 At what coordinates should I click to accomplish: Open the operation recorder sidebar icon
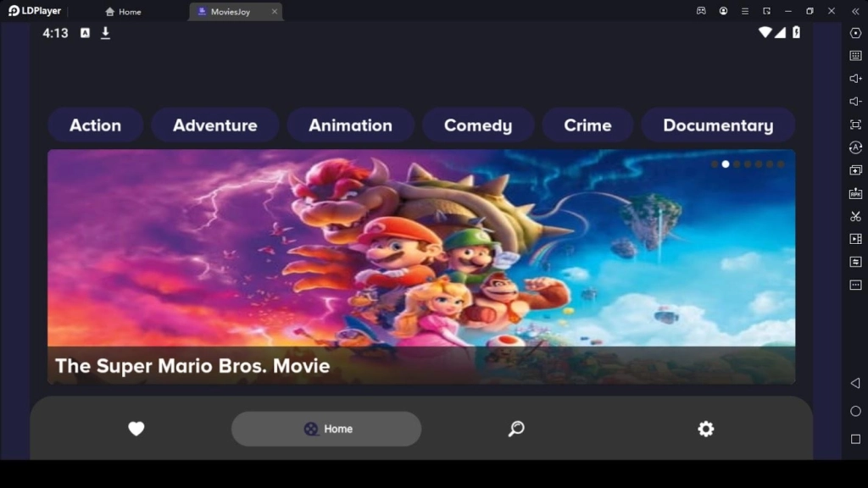(x=855, y=147)
